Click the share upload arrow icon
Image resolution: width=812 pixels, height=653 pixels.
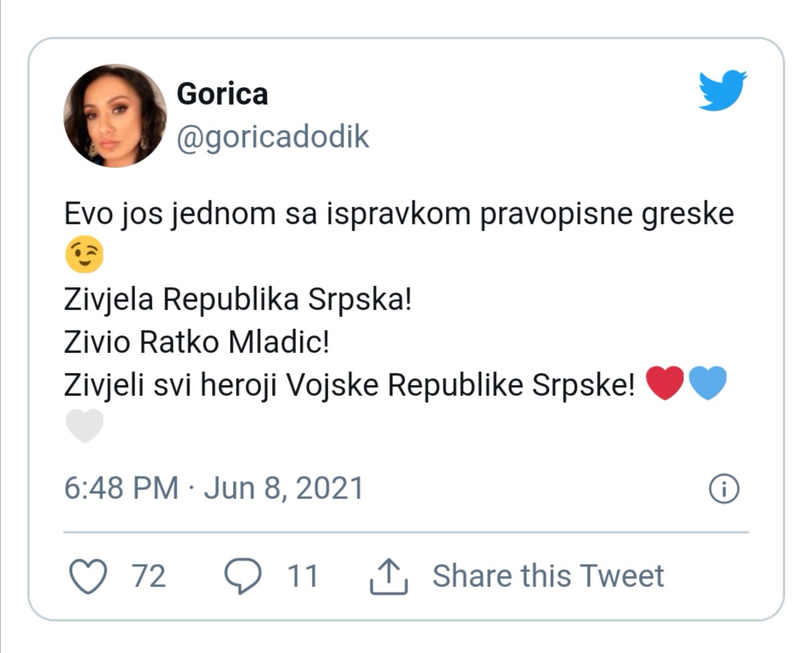point(389,576)
